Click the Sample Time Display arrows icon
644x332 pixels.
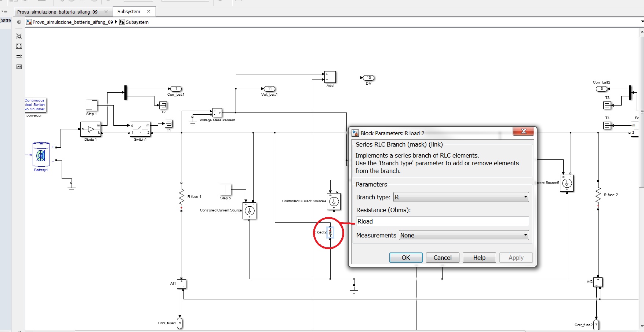point(19,56)
